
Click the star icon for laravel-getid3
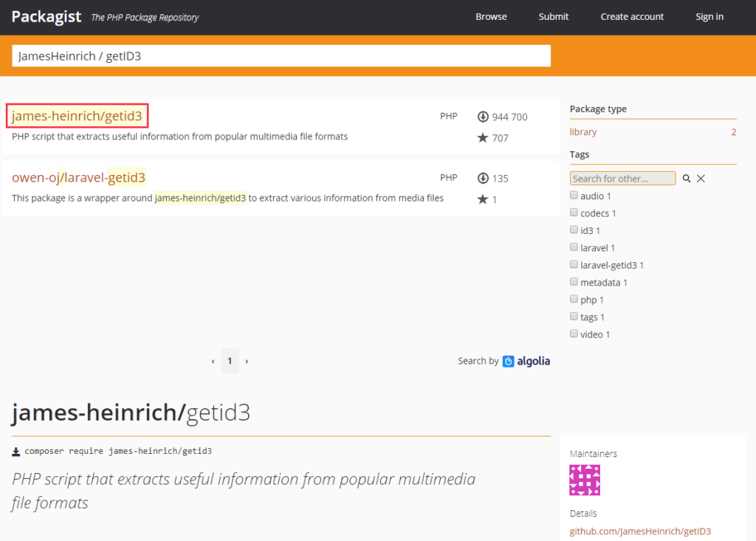[483, 199]
